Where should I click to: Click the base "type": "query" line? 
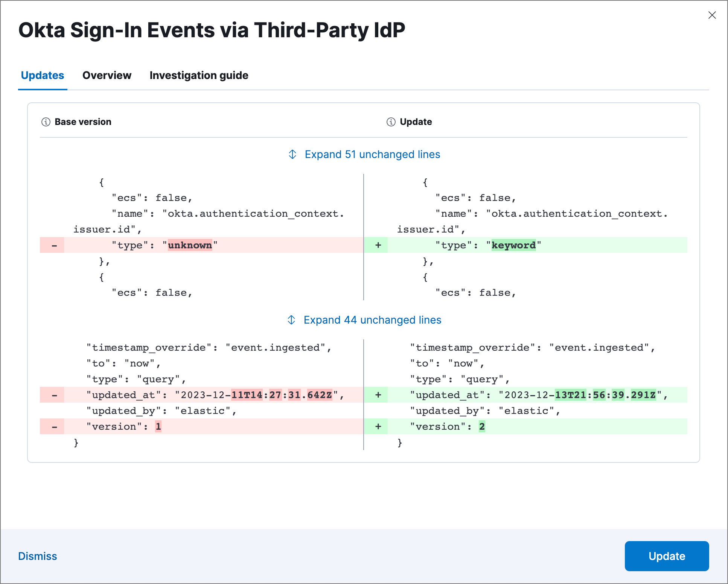pyautogui.click(x=136, y=379)
